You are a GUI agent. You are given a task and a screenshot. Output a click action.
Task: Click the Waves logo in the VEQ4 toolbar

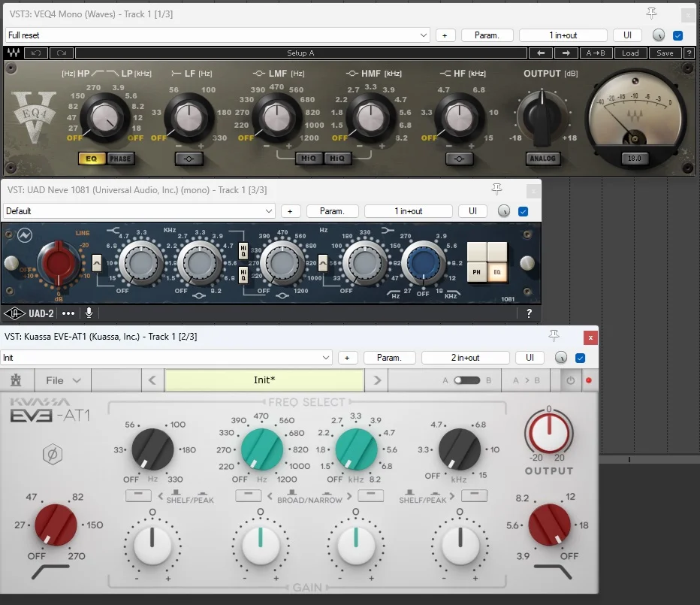(x=14, y=53)
